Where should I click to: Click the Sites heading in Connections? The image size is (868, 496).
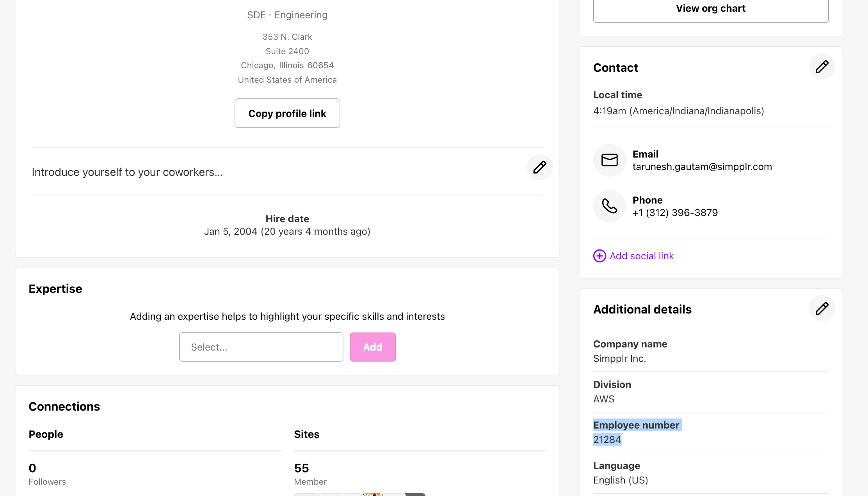pyautogui.click(x=306, y=434)
